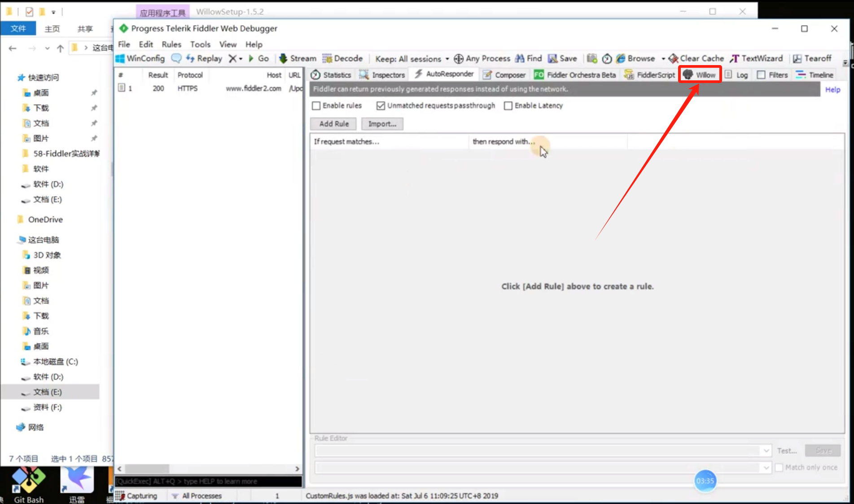Select 本地磁盘 (C:) in Explorer sidebar
The width and height of the screenshot is (854, 504).
pos(55,361)
